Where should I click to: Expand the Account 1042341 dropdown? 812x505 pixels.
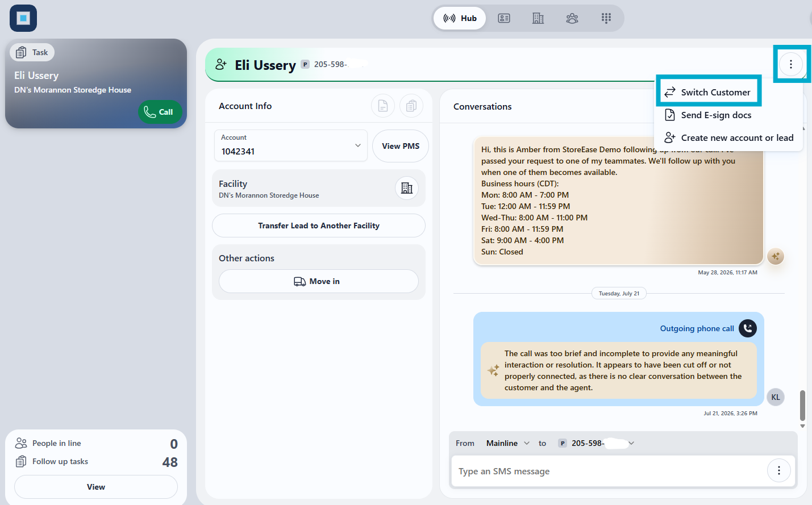[291, 145]
